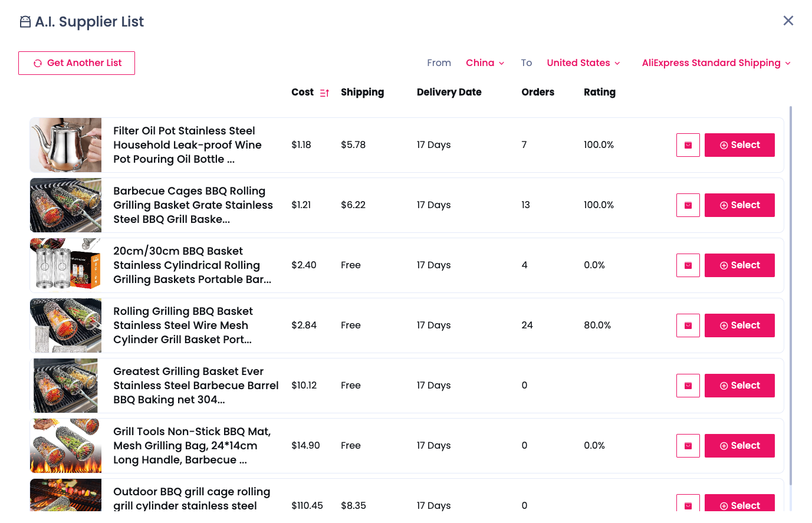The width and height of the screenshot is (812, 523).
Task: Expand AliExpress Standard Shipping dropdown
Action: (716, 63)
